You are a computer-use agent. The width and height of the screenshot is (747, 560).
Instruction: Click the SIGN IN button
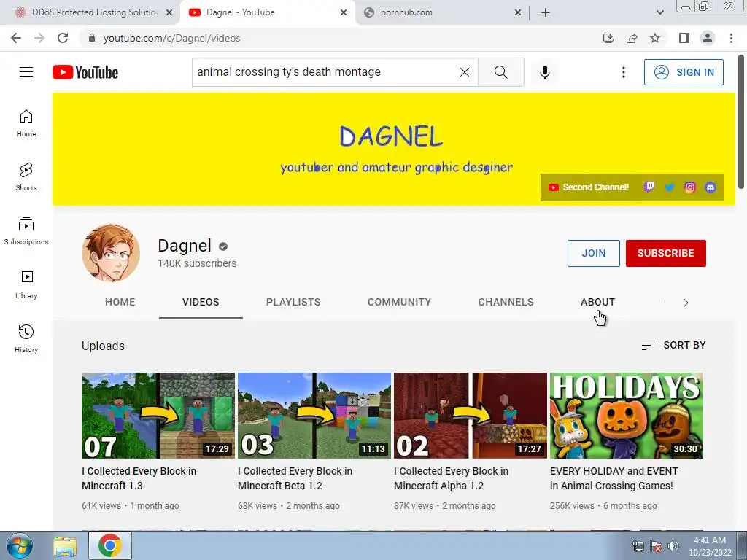tap(684, 72)
